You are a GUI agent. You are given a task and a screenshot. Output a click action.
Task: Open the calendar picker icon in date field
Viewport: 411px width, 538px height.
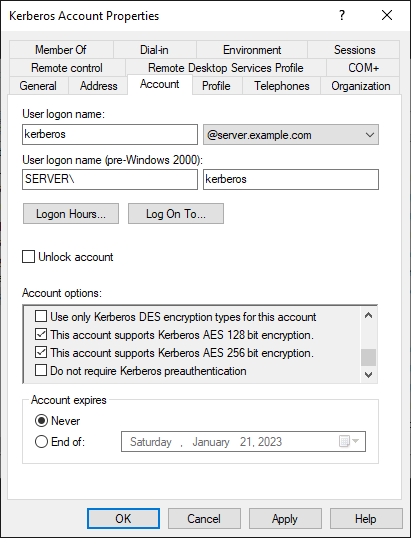[x=344, y=441]
